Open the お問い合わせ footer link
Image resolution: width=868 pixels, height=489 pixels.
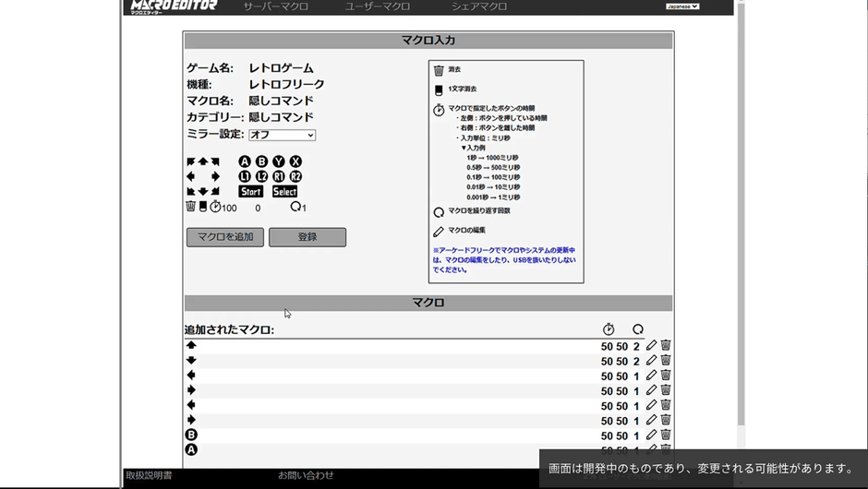(x=306, y=475)
